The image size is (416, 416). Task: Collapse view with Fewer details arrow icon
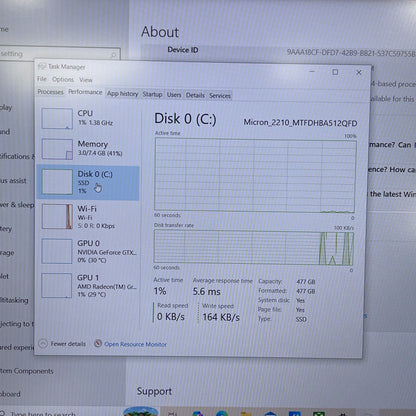point(43,343)
